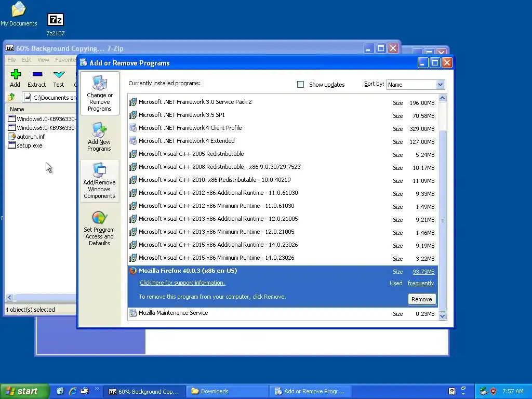Launch Internet Explorer from quick launch
532x399 pixels.
(73, 391)
